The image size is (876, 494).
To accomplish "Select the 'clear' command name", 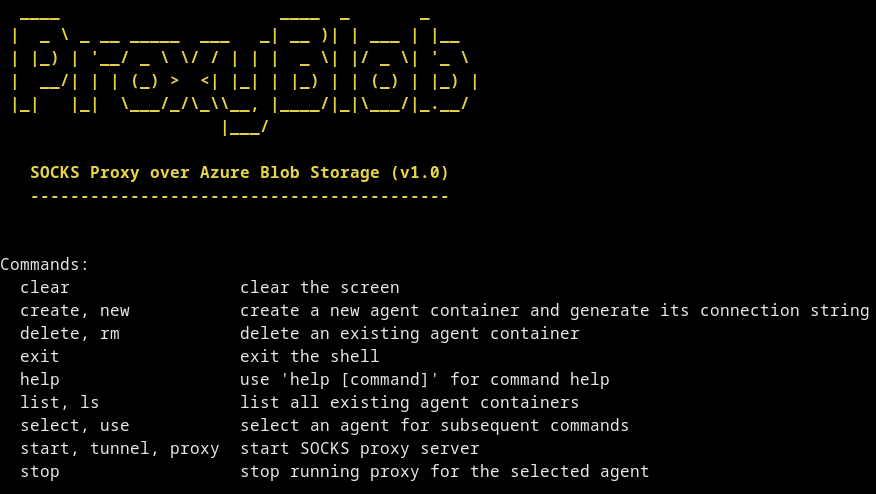I will click(x=45, y=287).
